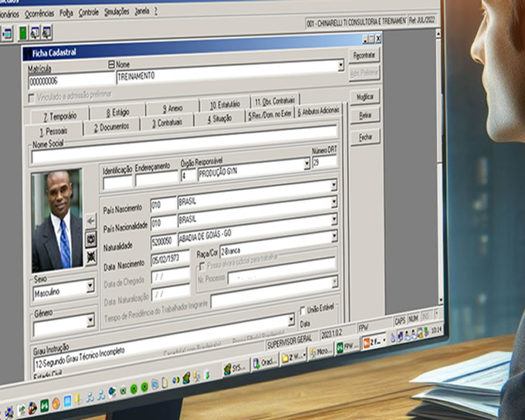The height and width of the screenshot is (420, 525).
Task: Open the 9 Anexo tab
Action: 172,108
